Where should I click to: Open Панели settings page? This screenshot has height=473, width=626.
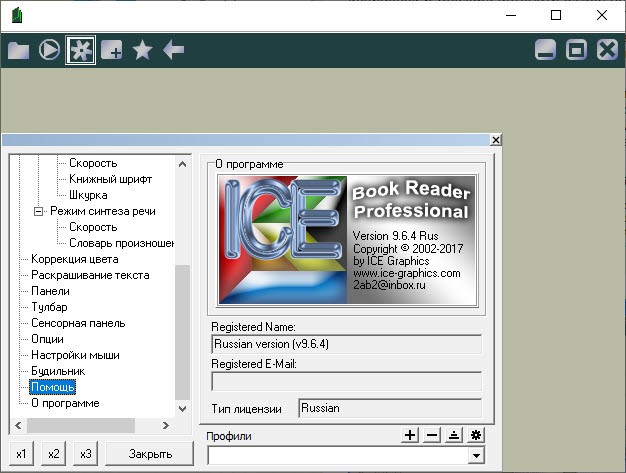pyautogui.click(x=50, y=291)
